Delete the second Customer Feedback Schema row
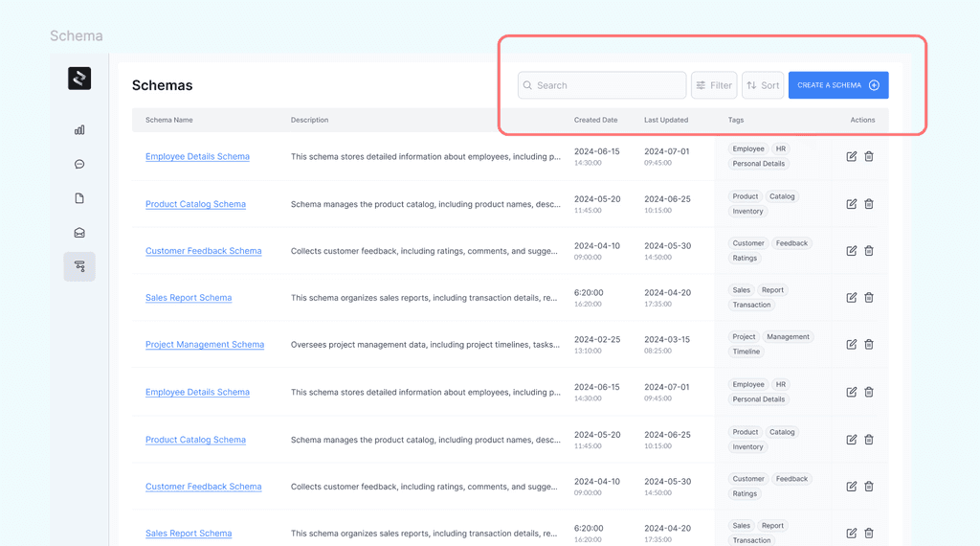This screenshot has width=980, height=546. (869, 487)
